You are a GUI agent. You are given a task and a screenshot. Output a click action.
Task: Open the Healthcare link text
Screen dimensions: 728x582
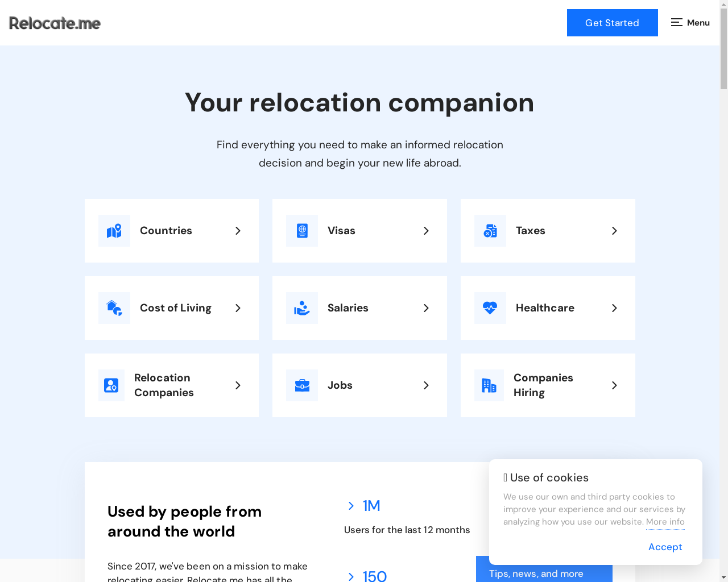tap(545, 308)
